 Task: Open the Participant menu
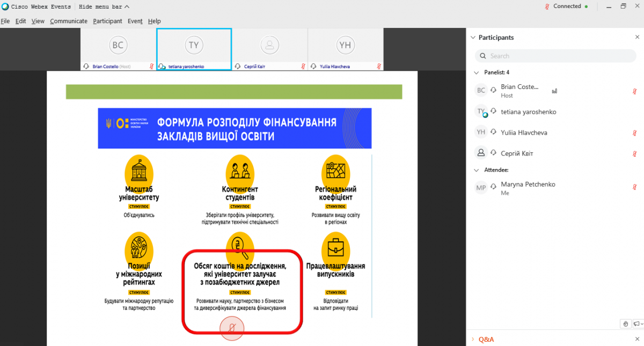pos(107,21)
